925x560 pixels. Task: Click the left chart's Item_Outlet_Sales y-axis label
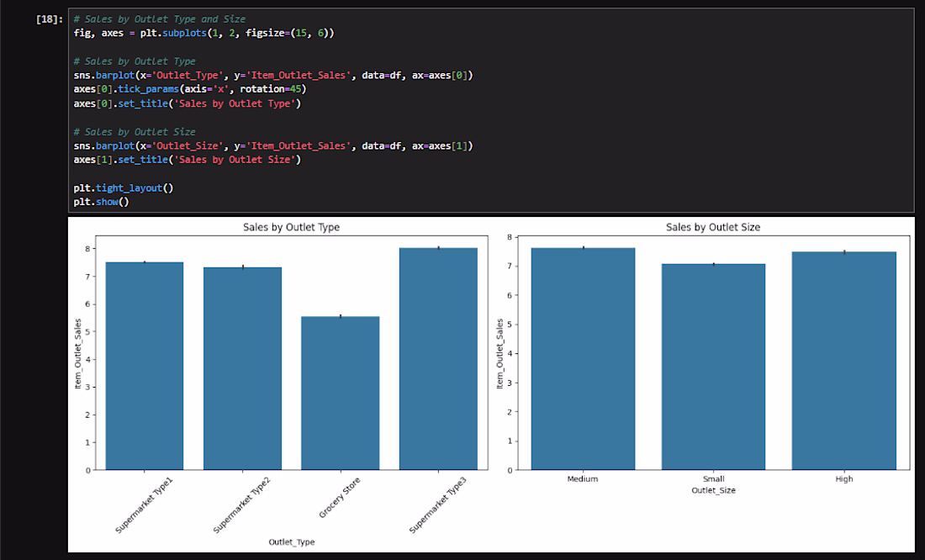[x=78, y=353]
